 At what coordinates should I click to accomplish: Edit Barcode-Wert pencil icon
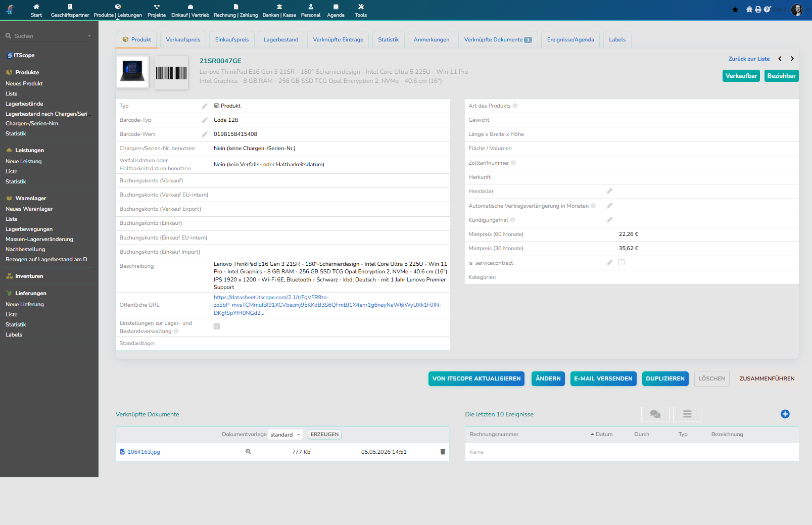205,134
